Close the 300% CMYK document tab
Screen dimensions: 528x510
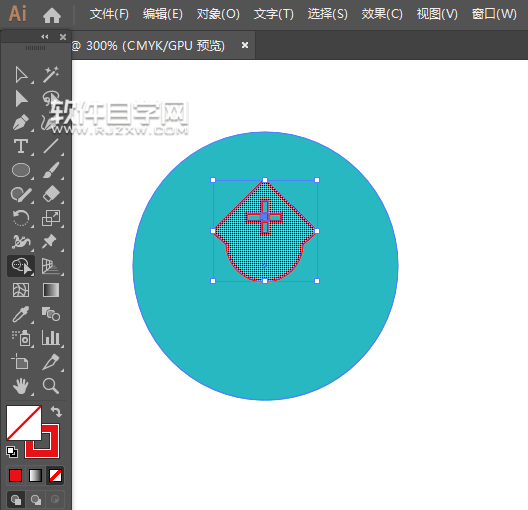click(245, 45)
